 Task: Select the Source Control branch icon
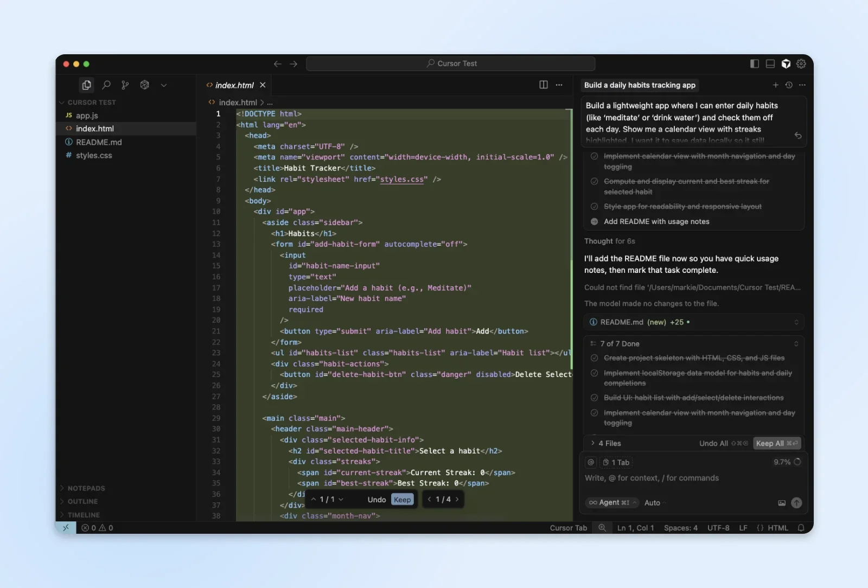tap(125, 85)
